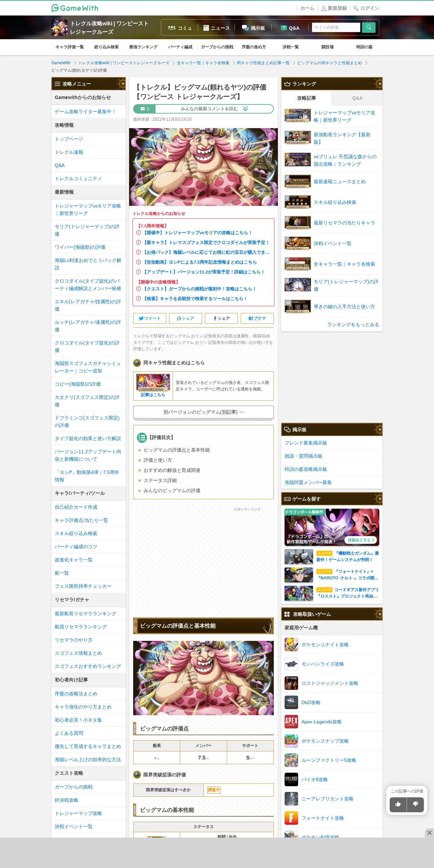
Task: Open the ポケモンユナイト攻略 game icon
Action: [x=291, y=645]
